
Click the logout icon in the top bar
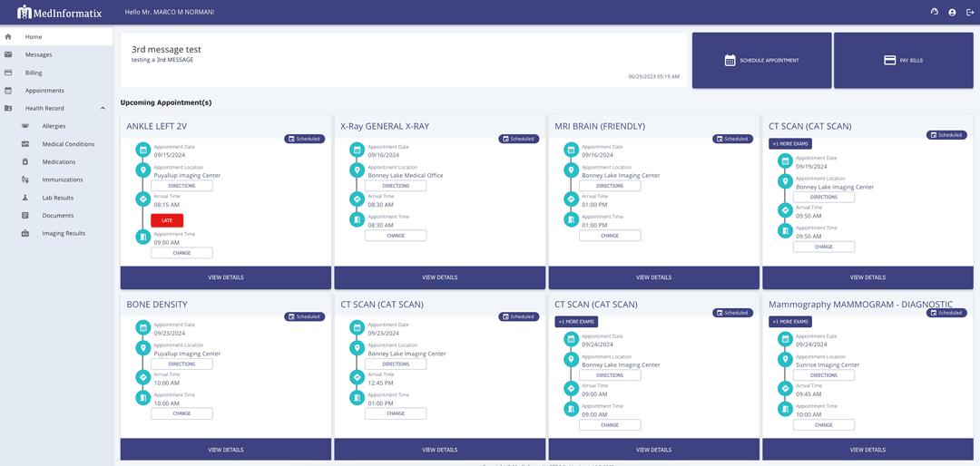click(x=970, y=12)
